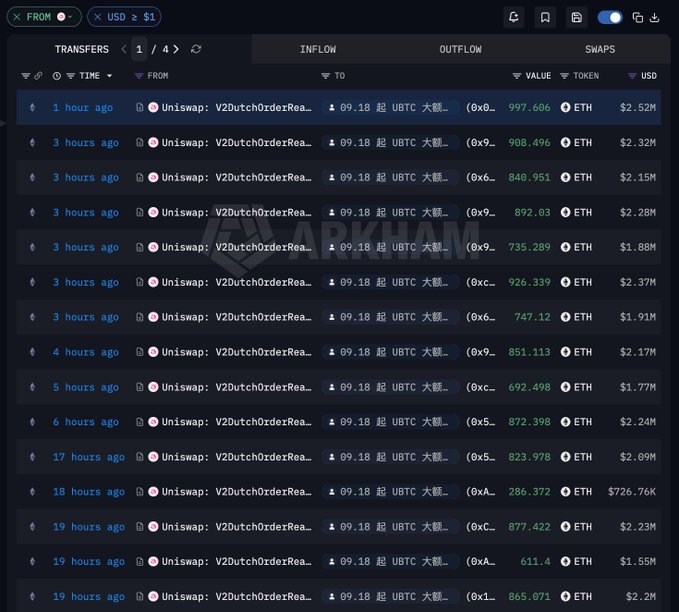Remove the USD ≥ $1 filter

point(98,17)
